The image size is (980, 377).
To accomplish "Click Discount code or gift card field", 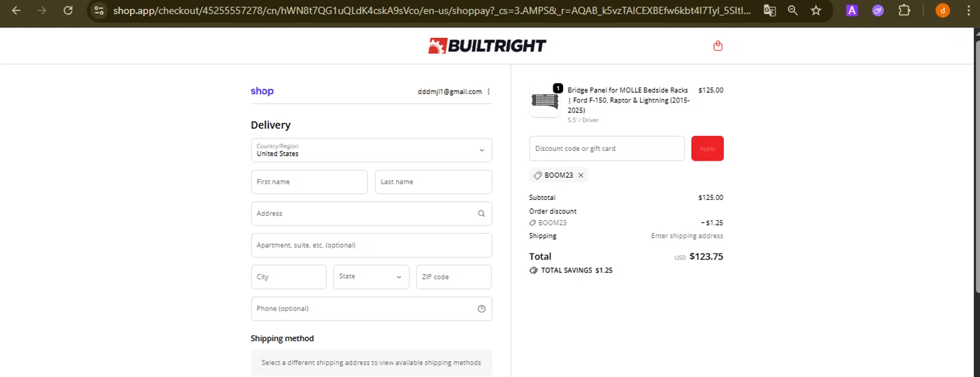I will [607, 148].
